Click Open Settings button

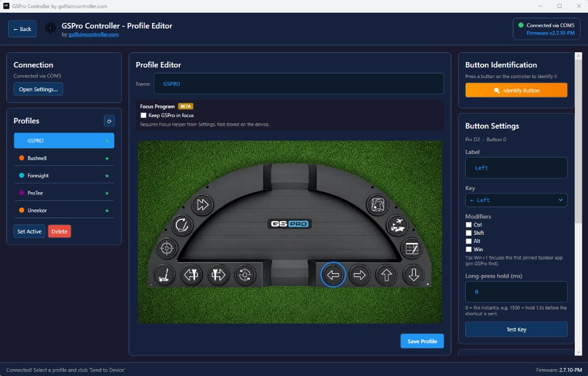[38, 89]
